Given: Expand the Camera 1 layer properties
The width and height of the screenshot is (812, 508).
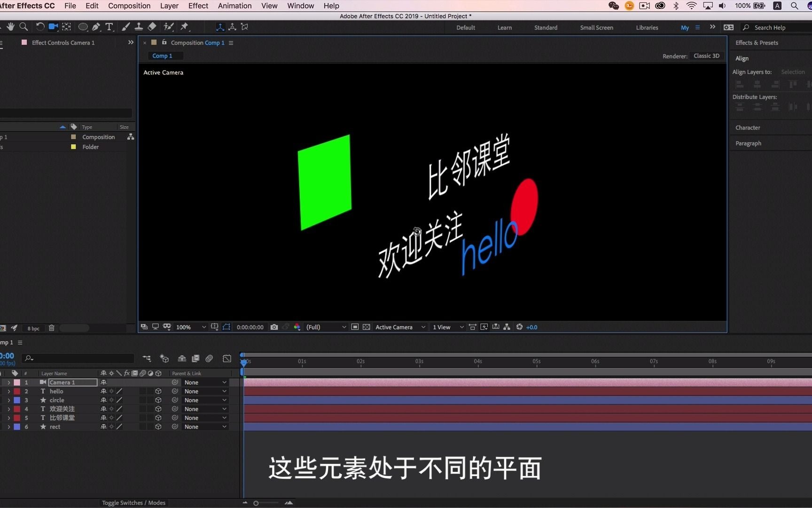Looking at the screenshot, I should click(x=8, y=382).
